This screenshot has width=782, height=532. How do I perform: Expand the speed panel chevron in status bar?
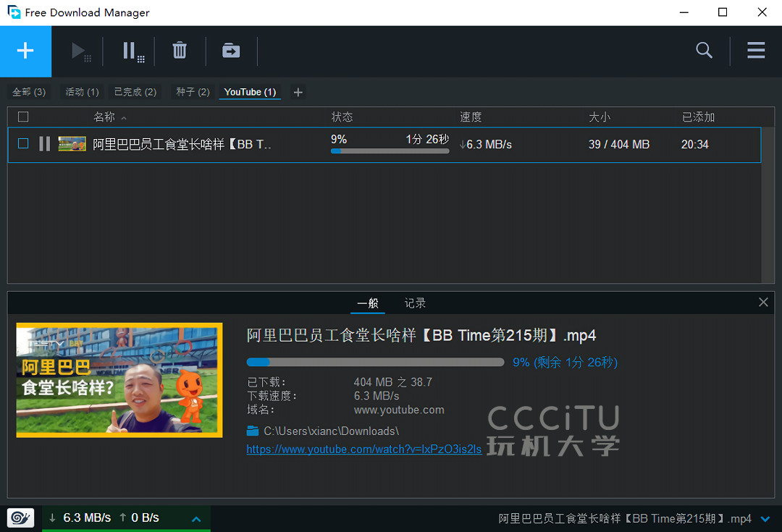pyautogui.click(x=195, y=519)
